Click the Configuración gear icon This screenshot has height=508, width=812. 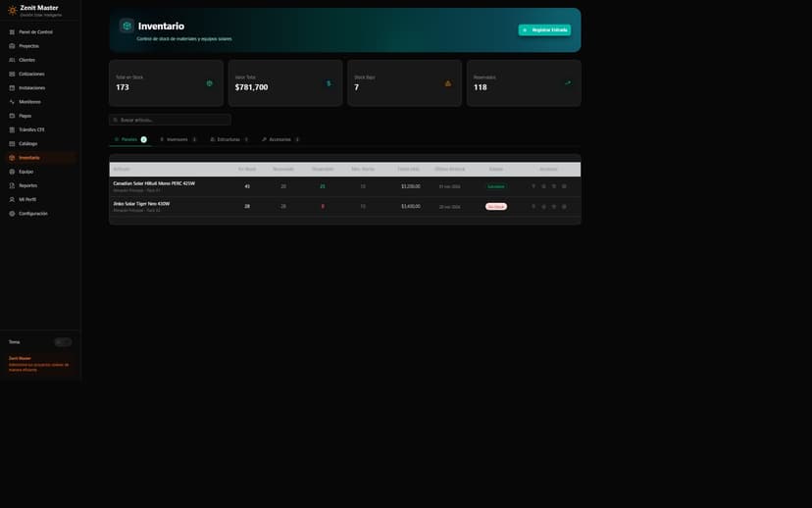click(12, 213)
